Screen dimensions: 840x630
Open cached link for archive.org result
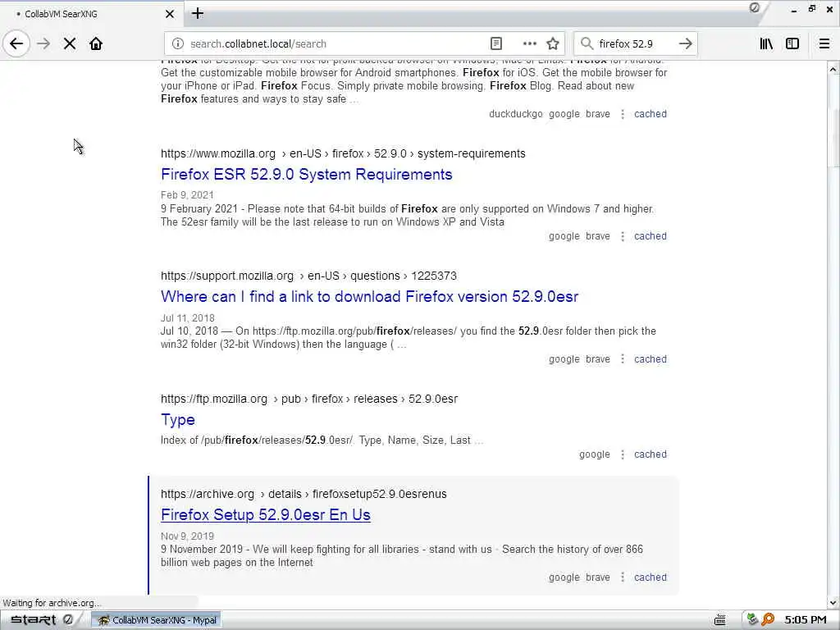pyautogui.click(x=651, y=577)
